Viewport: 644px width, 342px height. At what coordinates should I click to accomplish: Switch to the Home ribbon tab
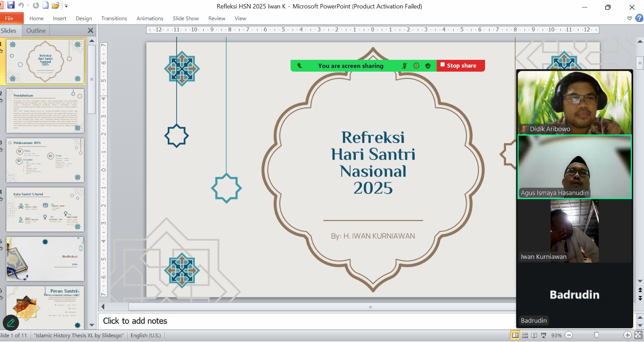coord(36,19)
